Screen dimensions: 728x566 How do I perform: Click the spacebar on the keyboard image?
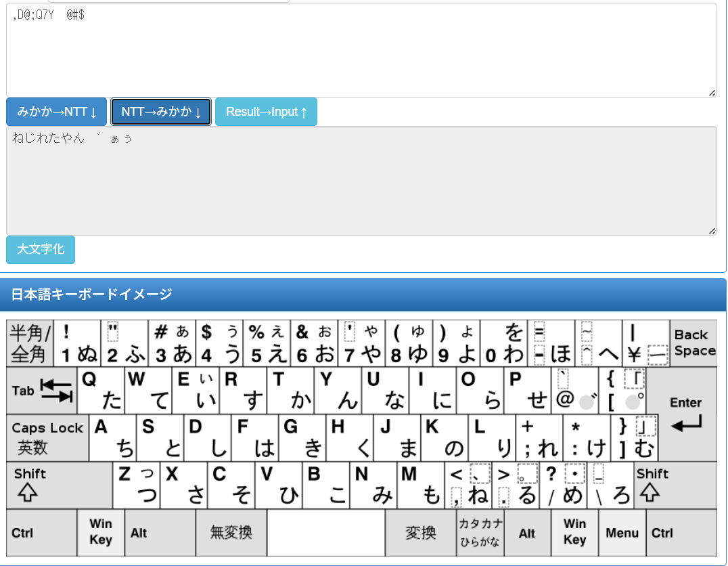325,533
